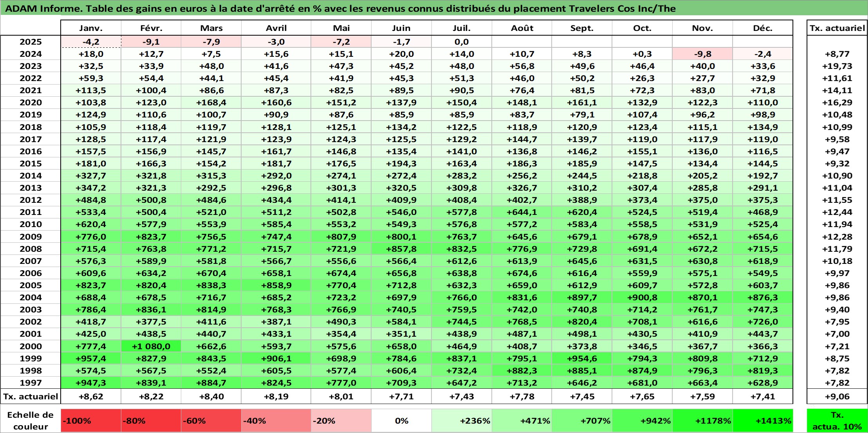868x433 pixels.
Task: Select the 'Févr.' column header
Action: point(151,28)
